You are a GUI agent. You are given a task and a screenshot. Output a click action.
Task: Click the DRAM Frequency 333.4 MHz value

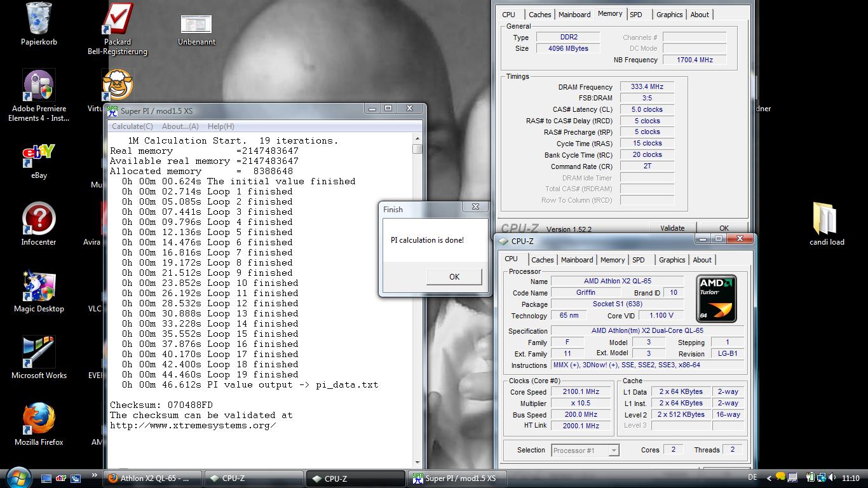pos(647,86)
